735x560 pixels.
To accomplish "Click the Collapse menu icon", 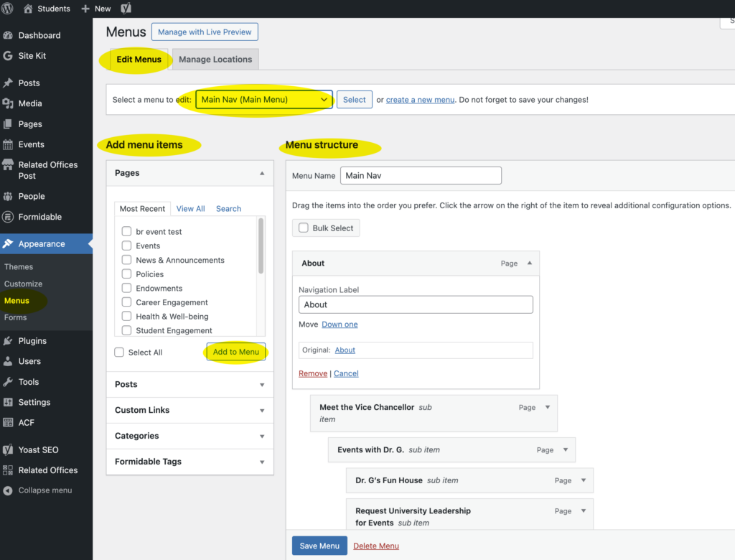I will (8, 490).
